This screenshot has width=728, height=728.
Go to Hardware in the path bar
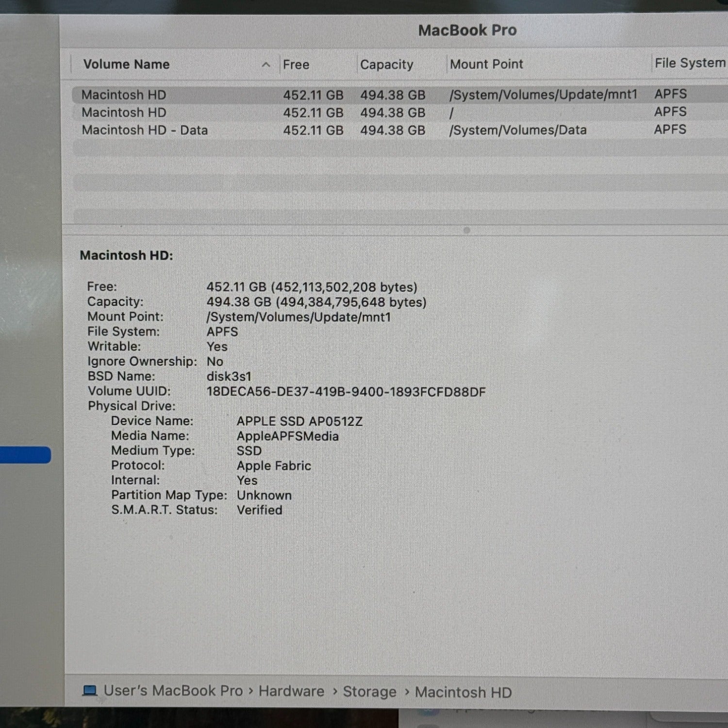pyautogui.click(x=291, y=691)
